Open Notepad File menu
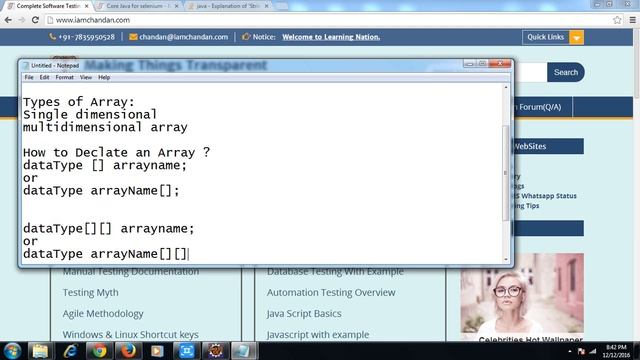Viewport: 640px width, 360px height. pos(29,77)
